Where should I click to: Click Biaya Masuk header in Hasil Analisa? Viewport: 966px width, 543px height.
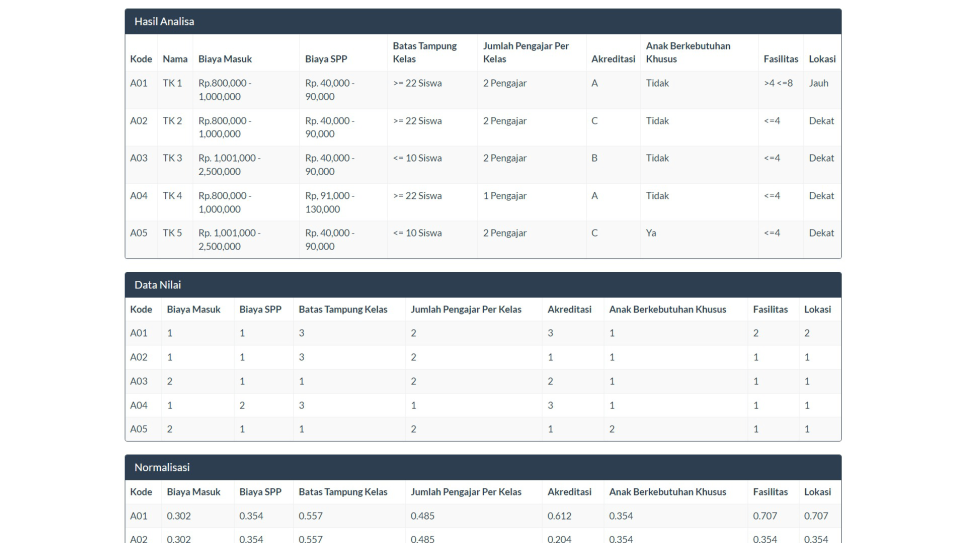click(225, 59)
